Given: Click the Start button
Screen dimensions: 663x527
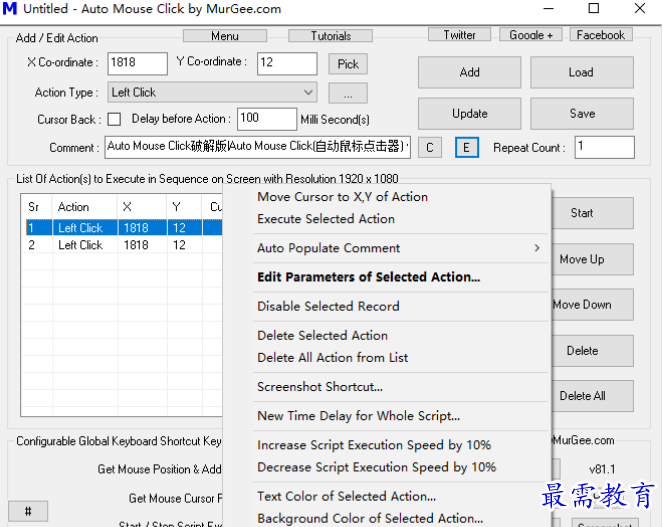Looking at the screenshot, I should tap(592, 213).
